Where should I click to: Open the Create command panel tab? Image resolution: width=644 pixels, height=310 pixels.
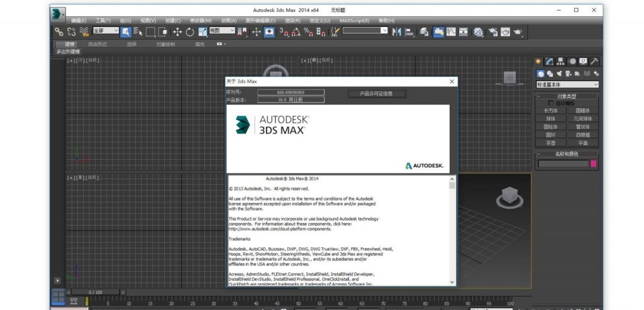[538, 62]
